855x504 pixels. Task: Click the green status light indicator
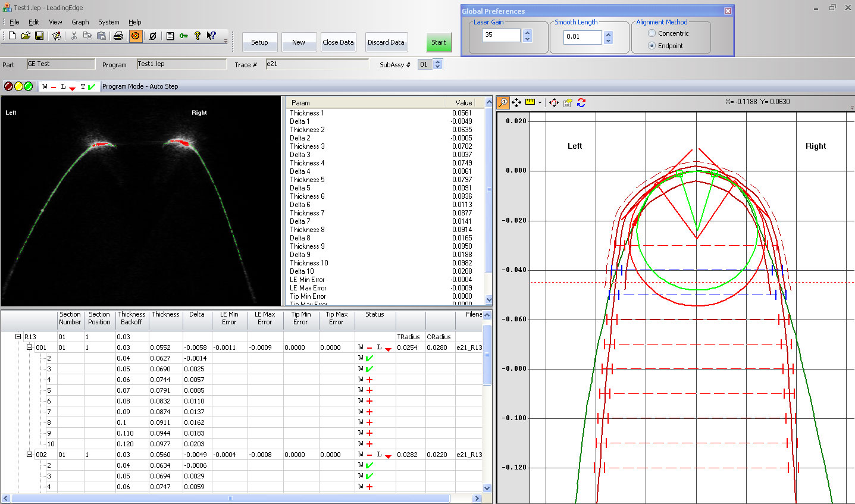(28, 86)
